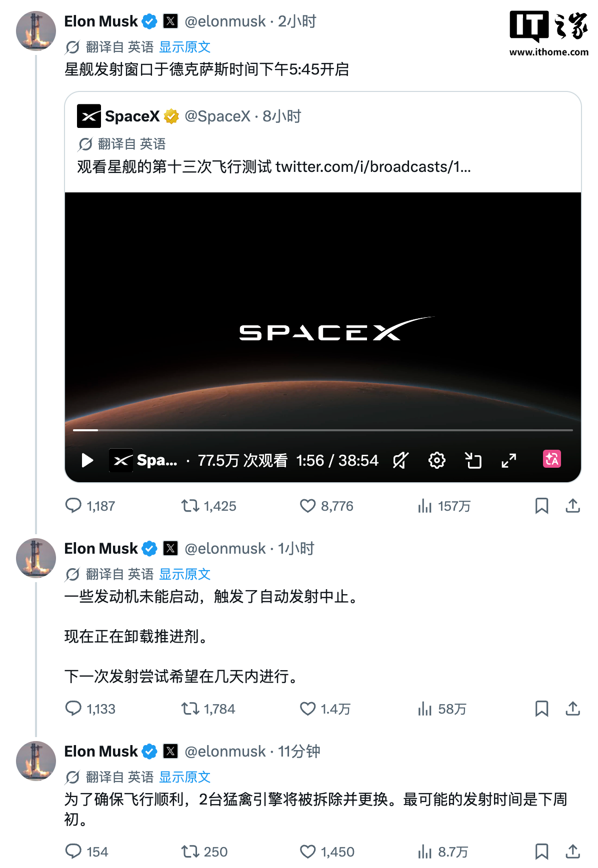Click the pink translate icon on video

pos(552,459)
